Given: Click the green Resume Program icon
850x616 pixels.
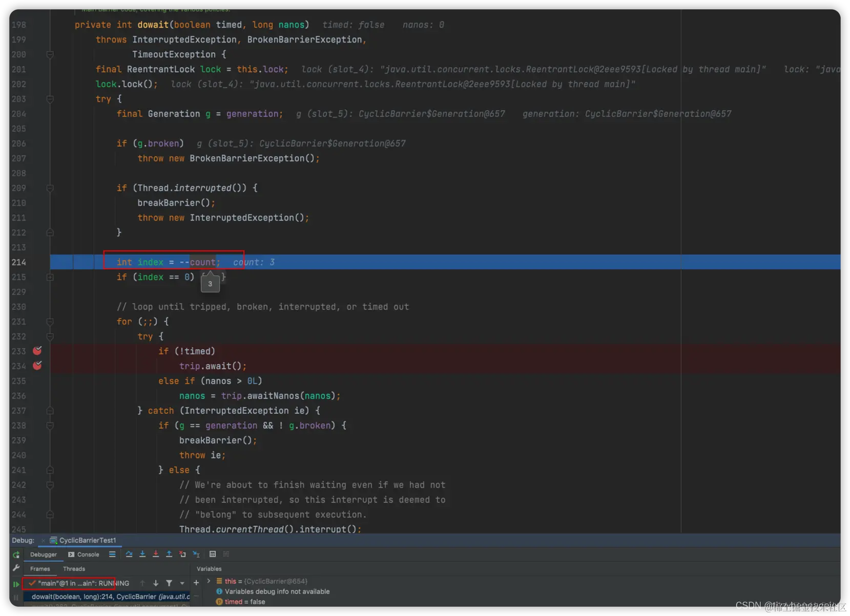Looking at the screenshot, I should (x=16, y=584).
